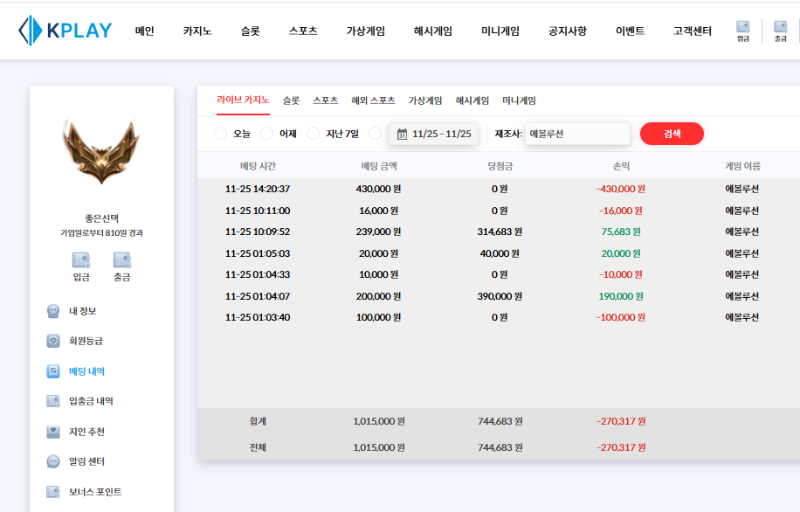Screen dimensions: 800x512
Task: Open 슬롯 in top navigation
Action: point(251,31)
